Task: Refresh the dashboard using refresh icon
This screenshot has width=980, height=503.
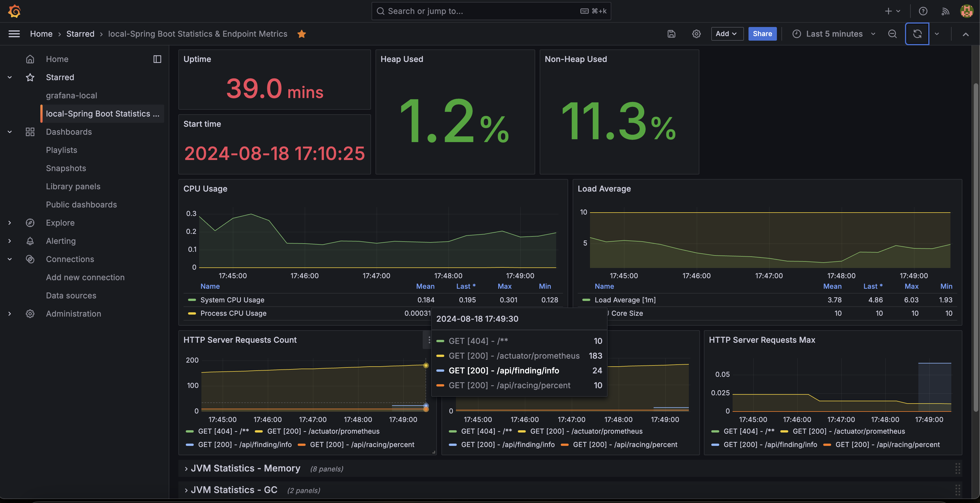Action: pyautogui.click(x=917, y=34)
